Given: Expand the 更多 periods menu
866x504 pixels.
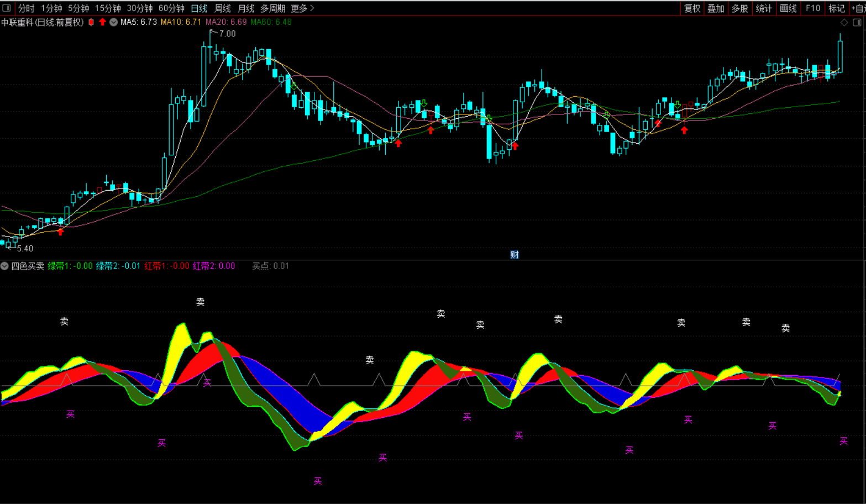Looking at the screenshot, I should [x=302, y=8].
